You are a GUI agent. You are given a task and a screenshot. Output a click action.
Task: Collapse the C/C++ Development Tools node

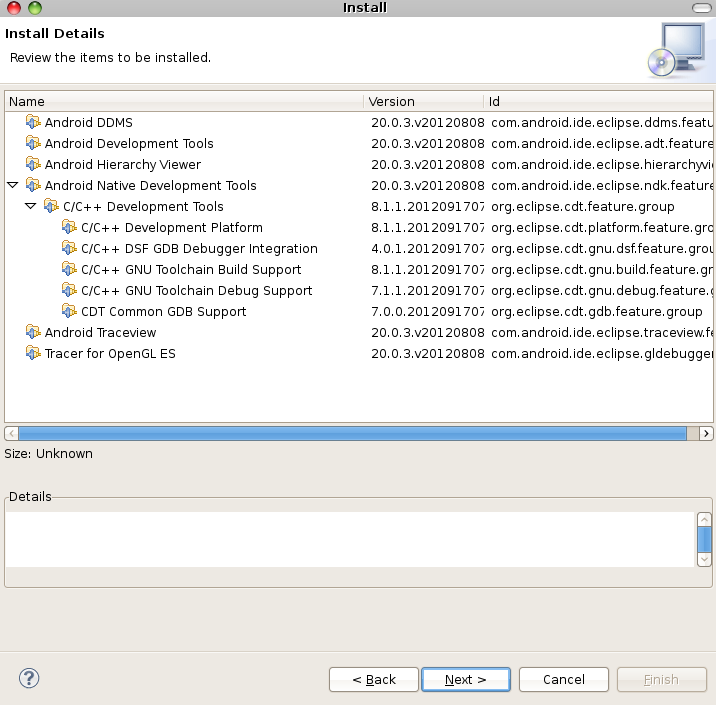tap(31, 206)
